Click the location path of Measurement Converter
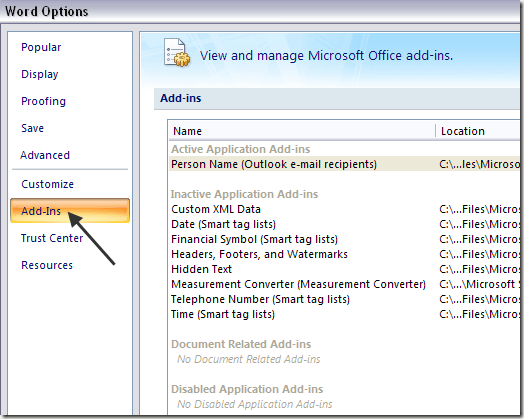The width and height of the screenshot is (524, 419). 480,284
